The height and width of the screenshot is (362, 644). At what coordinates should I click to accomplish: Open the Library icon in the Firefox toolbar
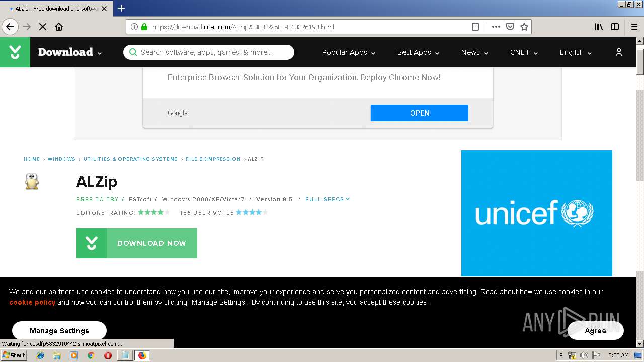[x=599, y=27]
